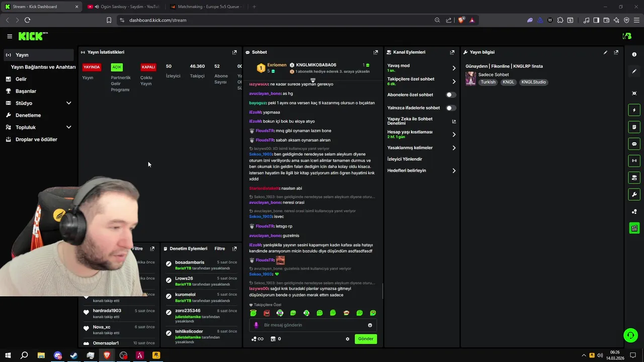Image resolution: width=644 pixels, height=362 pixels.
Task: Open the profile avatar icon at top right
Action: [627, 36]
